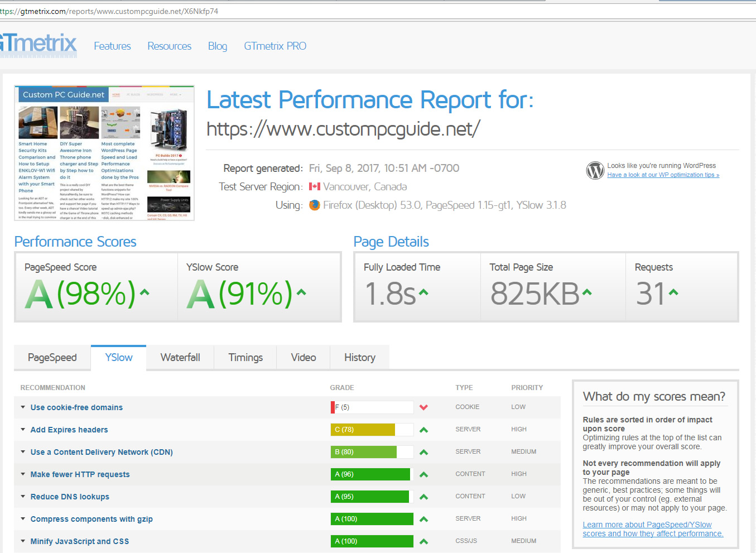Click the Canada flag icon

coord(315,187)
